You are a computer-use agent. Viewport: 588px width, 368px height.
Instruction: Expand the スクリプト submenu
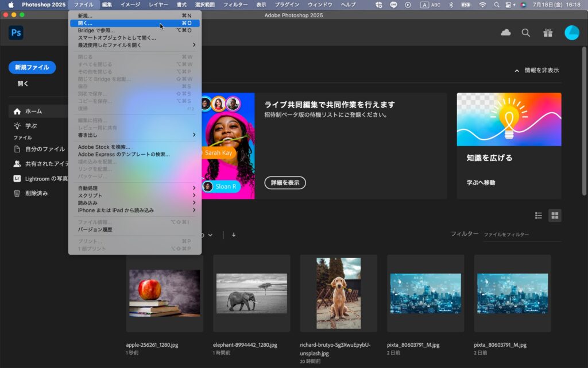(135, 195)
